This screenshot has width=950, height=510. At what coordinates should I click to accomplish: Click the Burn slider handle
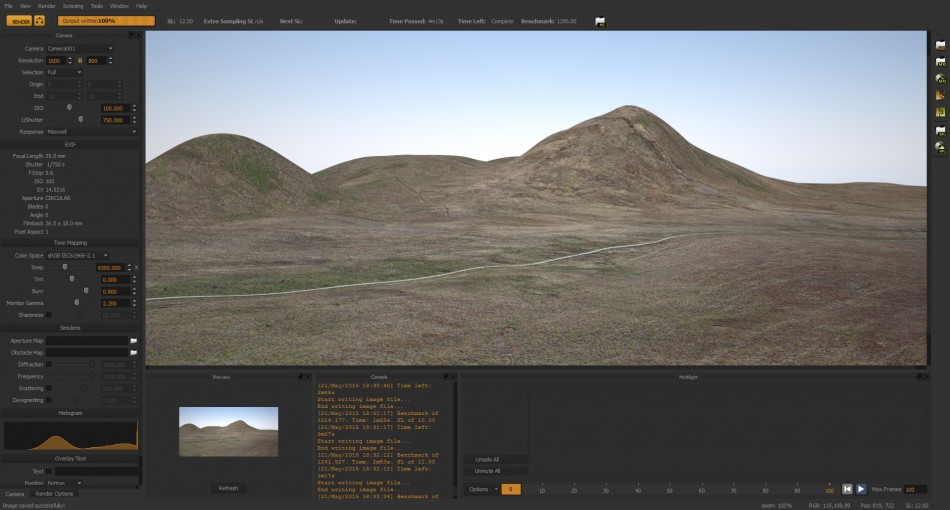click(86, 291)
